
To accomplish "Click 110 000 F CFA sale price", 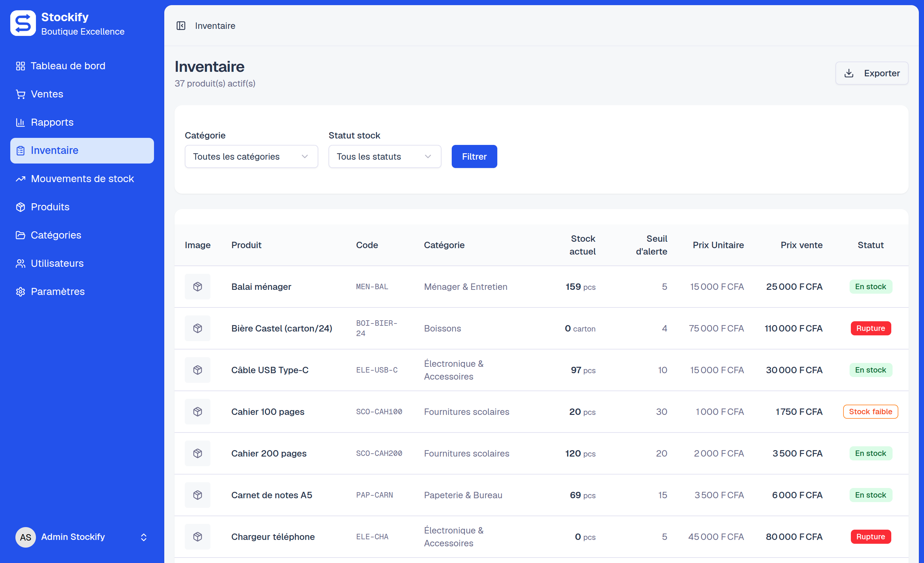I will pos(793,328).
